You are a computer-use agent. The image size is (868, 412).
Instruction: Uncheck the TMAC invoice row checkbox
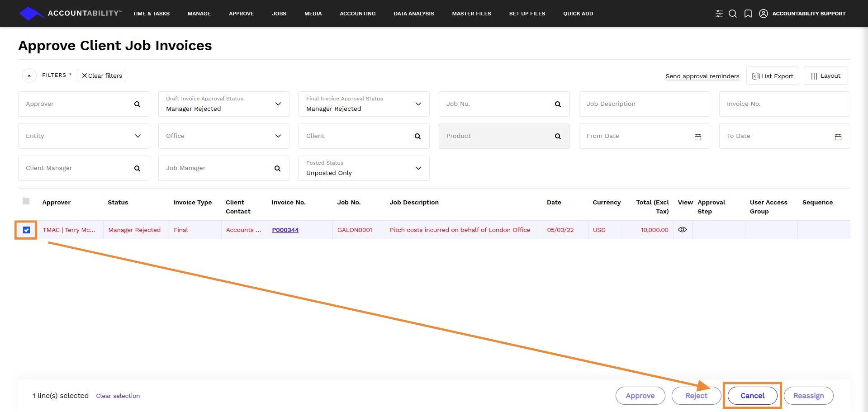point(26,230)
